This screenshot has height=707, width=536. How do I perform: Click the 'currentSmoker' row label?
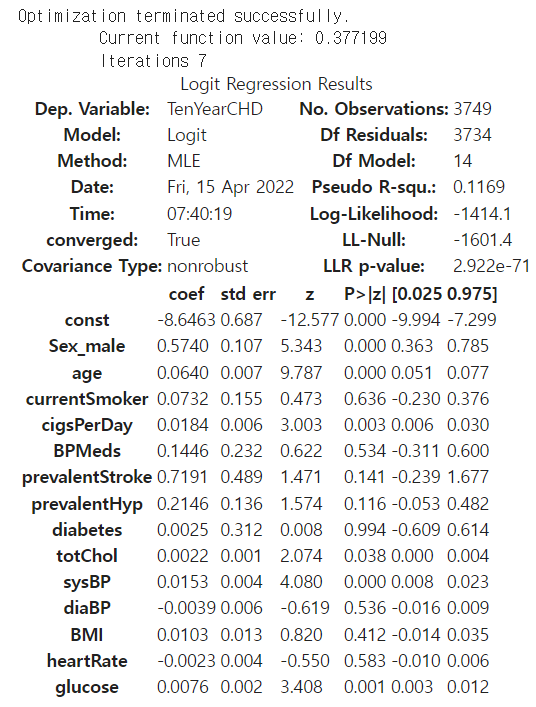pos(87,399)
